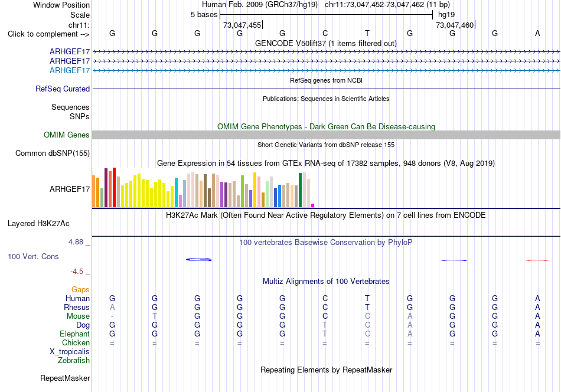Viewport: 561px width, 392px height.
Task: Select the Zebrafish species label
Action: coord(74,360)
